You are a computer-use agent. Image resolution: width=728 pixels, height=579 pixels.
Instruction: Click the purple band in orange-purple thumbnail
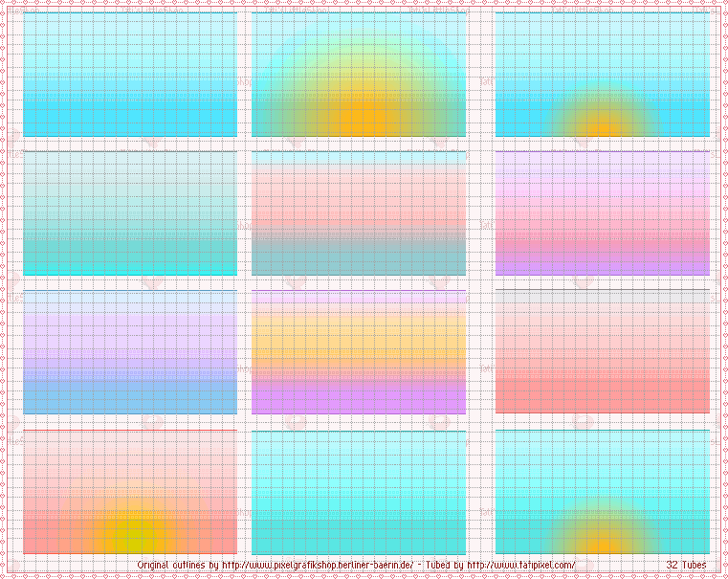pos(359,400)
